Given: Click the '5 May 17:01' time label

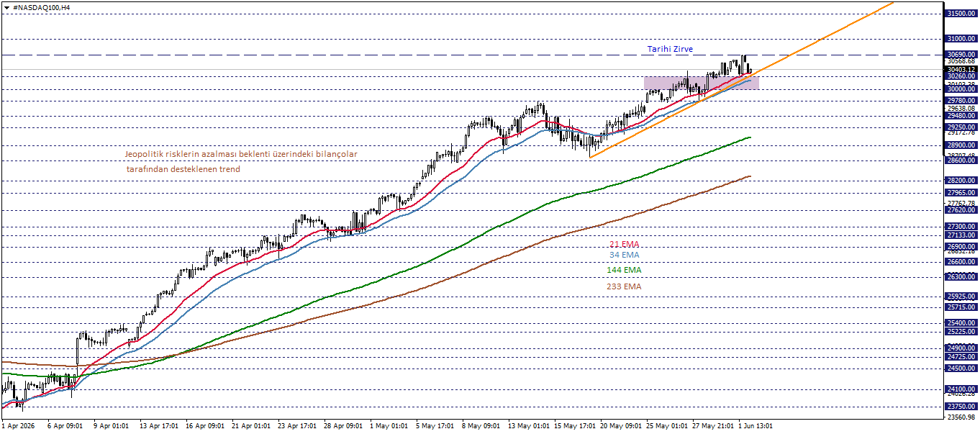Looking at the screenshot, I should 435,426.
